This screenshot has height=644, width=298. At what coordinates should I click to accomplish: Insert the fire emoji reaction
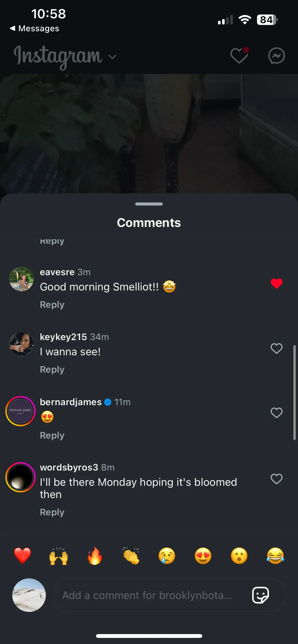tap(95, 556)
